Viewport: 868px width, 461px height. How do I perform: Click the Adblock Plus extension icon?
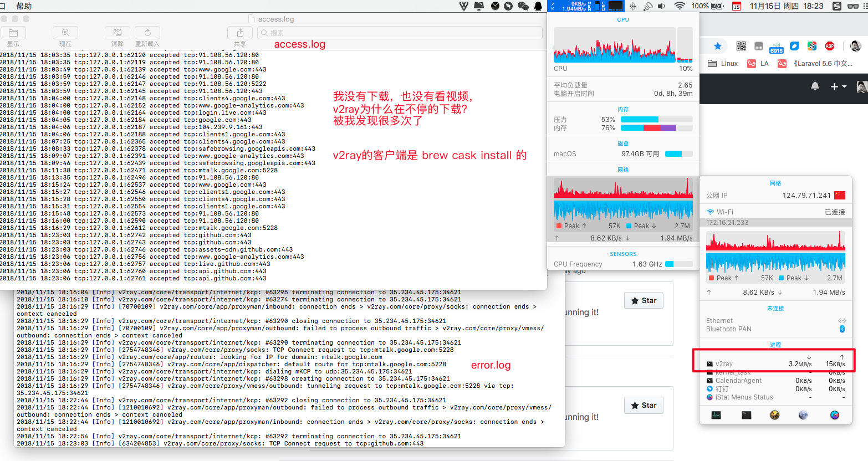click(830, 47)
